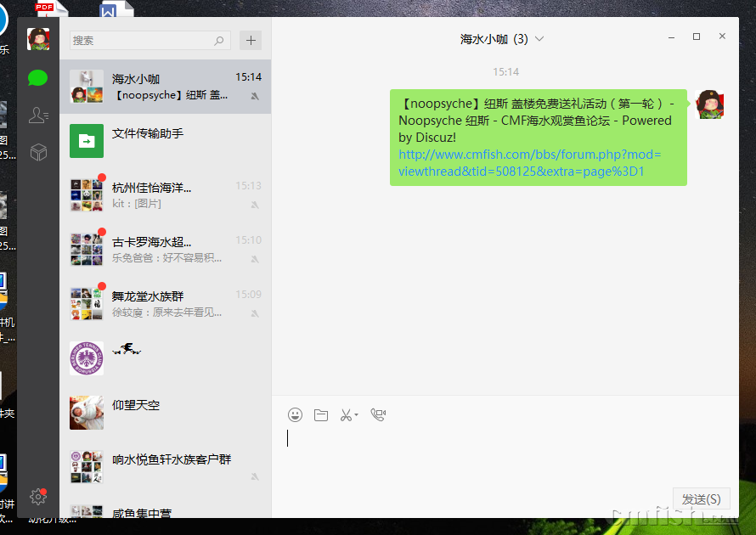Start a voice or video call
The height and width of the screenshot is (535, 756).
pos(378,415)
